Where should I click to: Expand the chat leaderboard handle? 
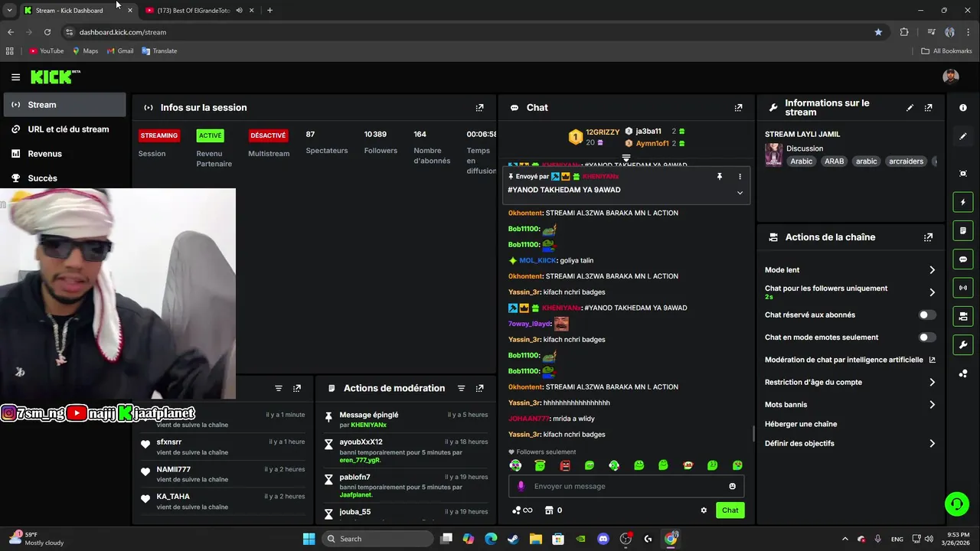coord(626,158)
